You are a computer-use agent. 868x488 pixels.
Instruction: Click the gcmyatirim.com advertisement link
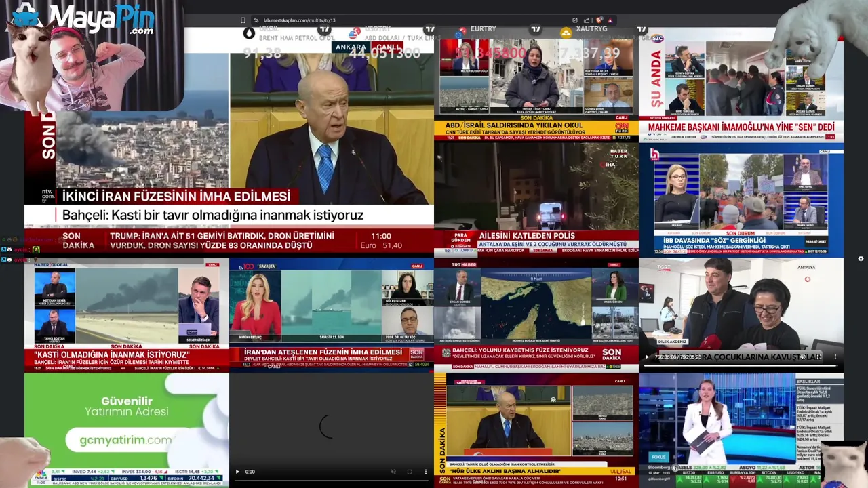pos(126,440)
